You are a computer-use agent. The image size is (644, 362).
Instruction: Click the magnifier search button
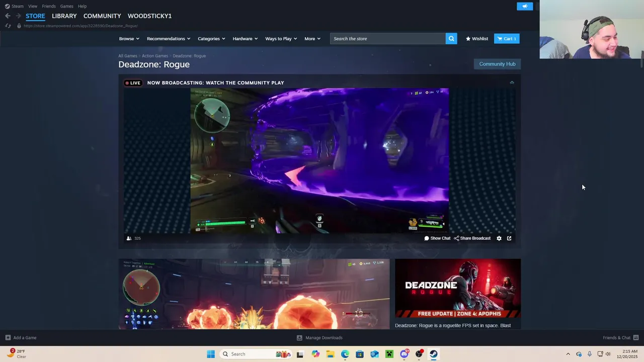451,39
